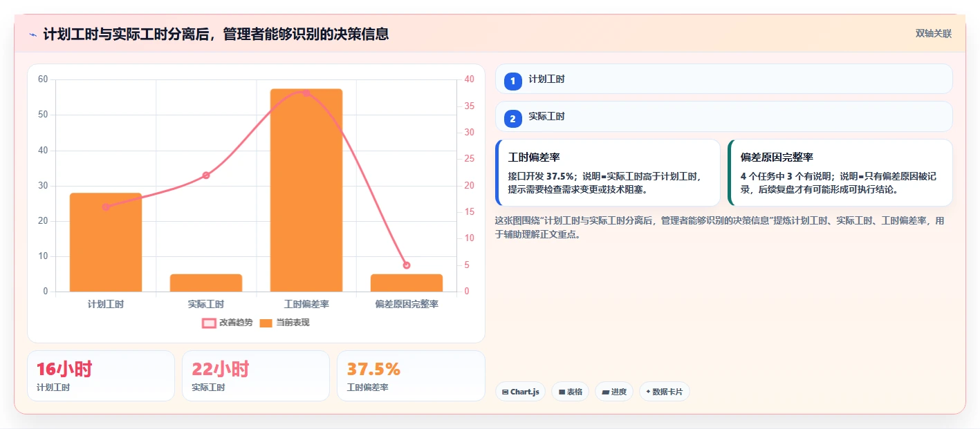Viewport: 980px width, 429px height.
Task: Click the 实际工时 orange bar
Action: point(206,283)
